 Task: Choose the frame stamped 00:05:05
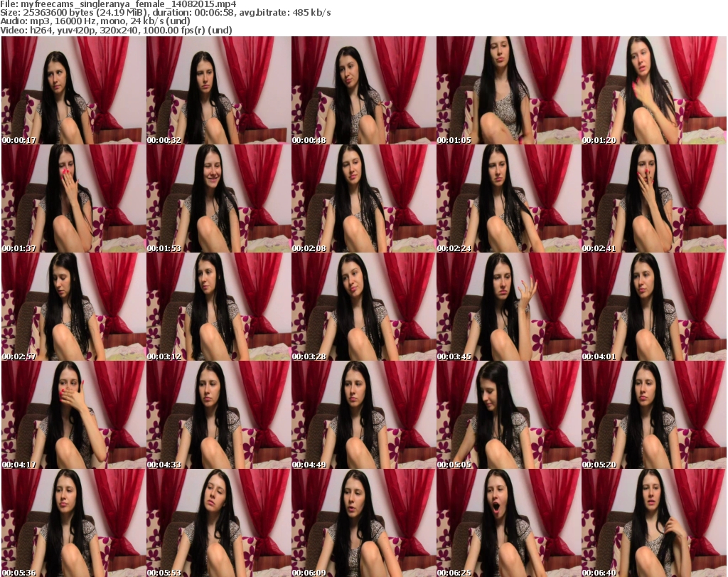tap(508, 415)
